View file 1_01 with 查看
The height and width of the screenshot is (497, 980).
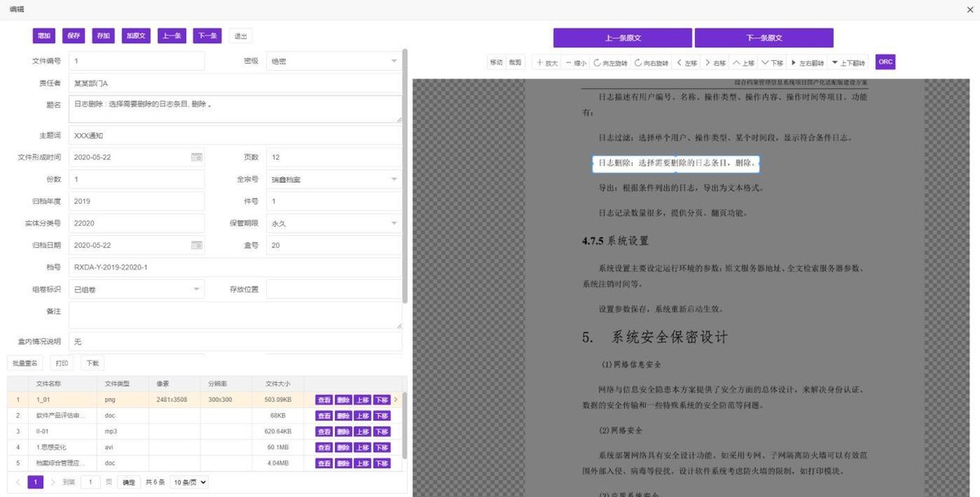click(x=324, y=400)
